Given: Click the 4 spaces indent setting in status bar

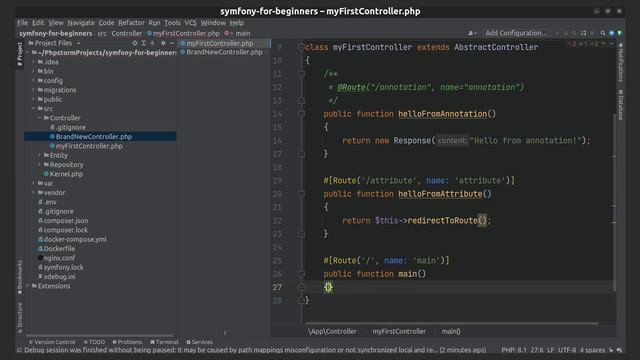Looking at the screenshot, I should click(592, 350).
